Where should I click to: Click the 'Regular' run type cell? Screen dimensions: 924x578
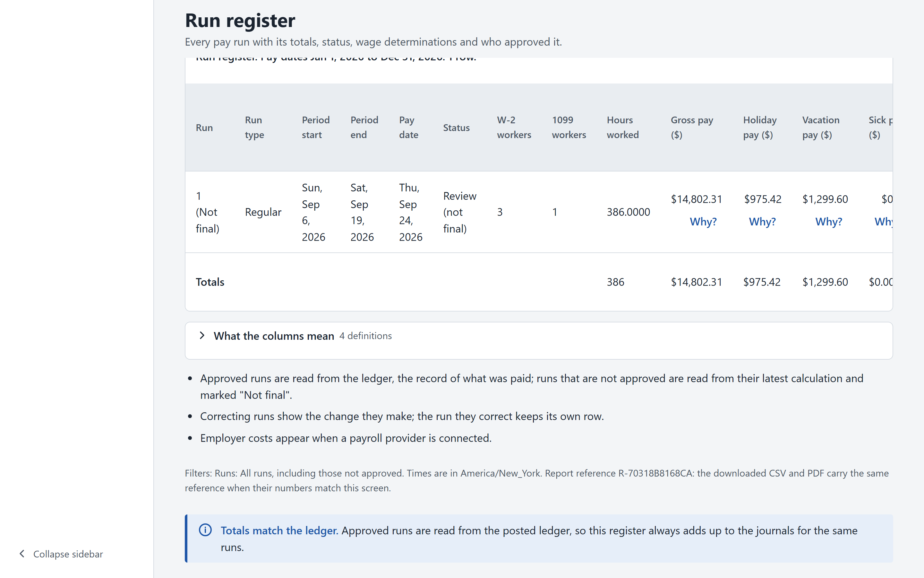(263, 212)
